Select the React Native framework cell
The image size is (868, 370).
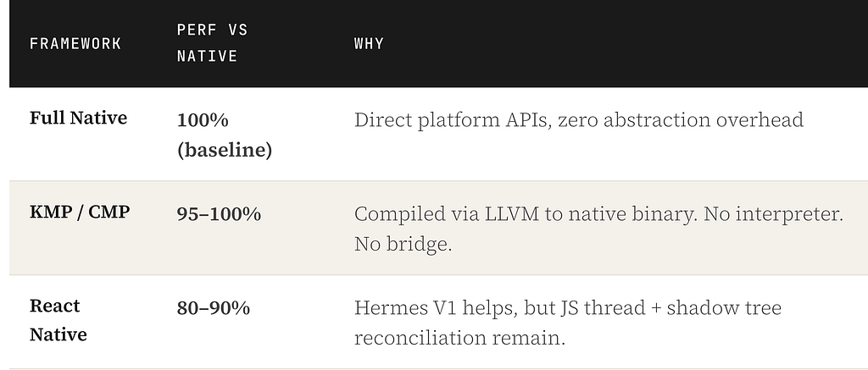click(58, 320)
